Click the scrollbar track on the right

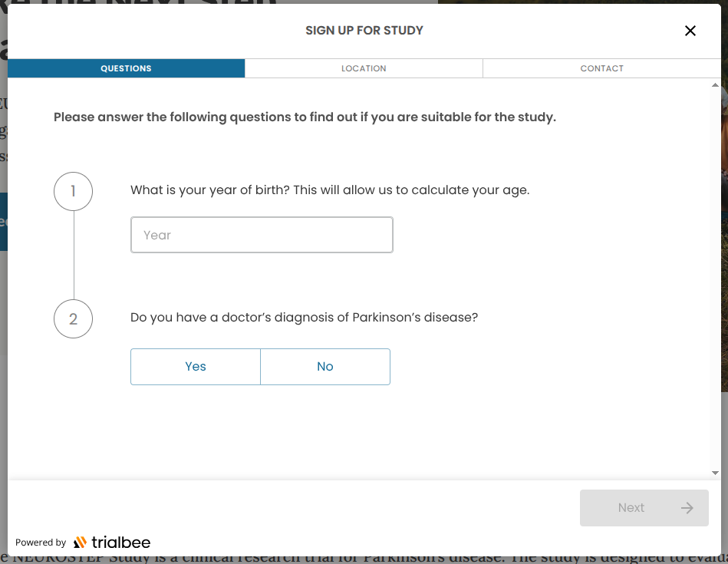coord(716,307)
